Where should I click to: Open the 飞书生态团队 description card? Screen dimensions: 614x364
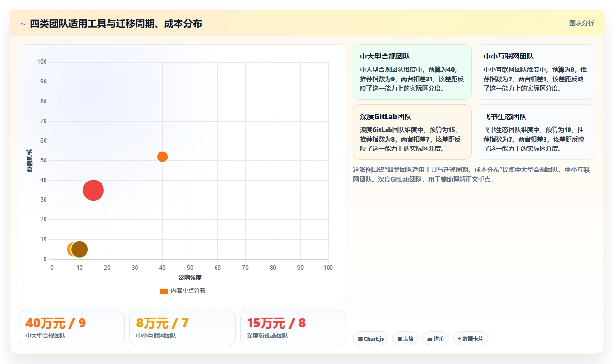(536, 132)
